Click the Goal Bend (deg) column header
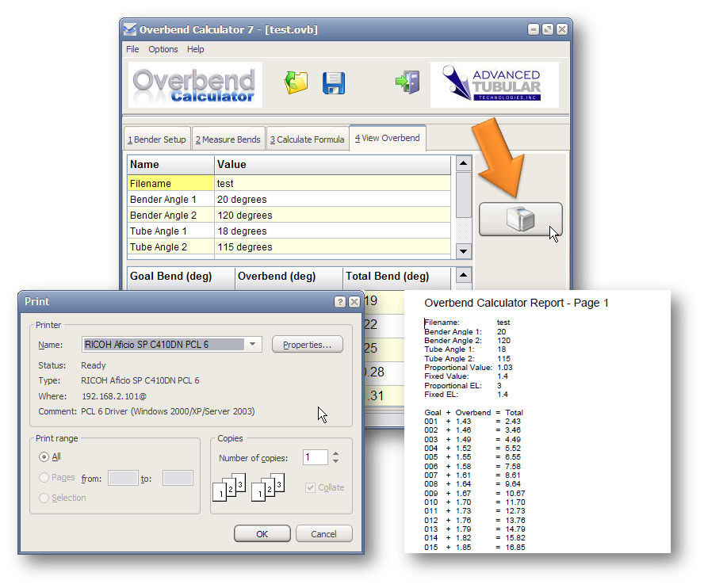 181,277
